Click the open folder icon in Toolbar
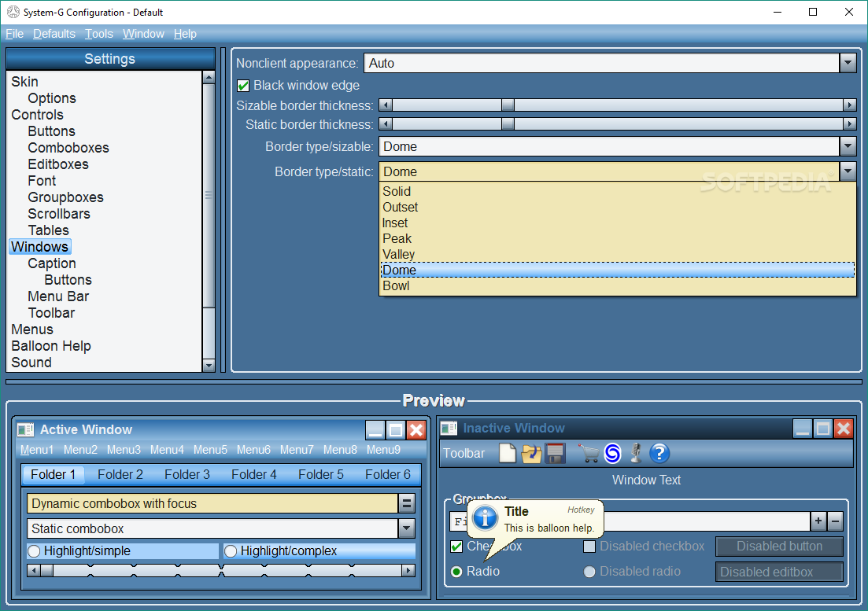The height and width of the screenshot is (611, 868). coord(531,454)
